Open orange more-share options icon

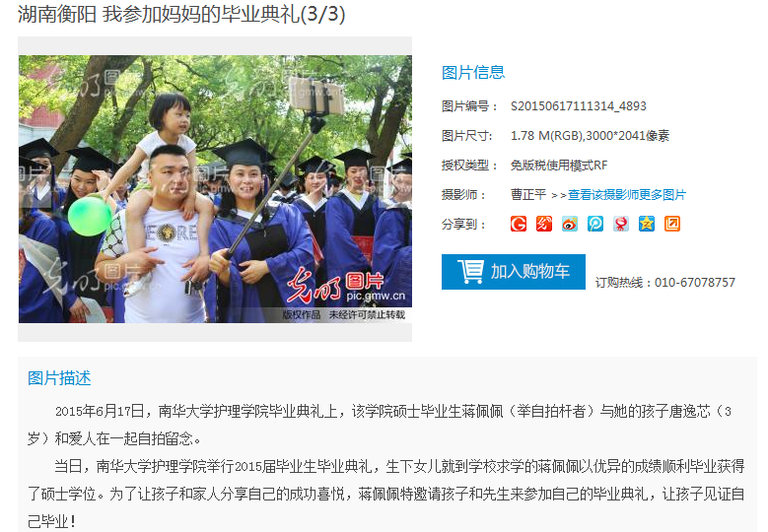click(672, 224)
